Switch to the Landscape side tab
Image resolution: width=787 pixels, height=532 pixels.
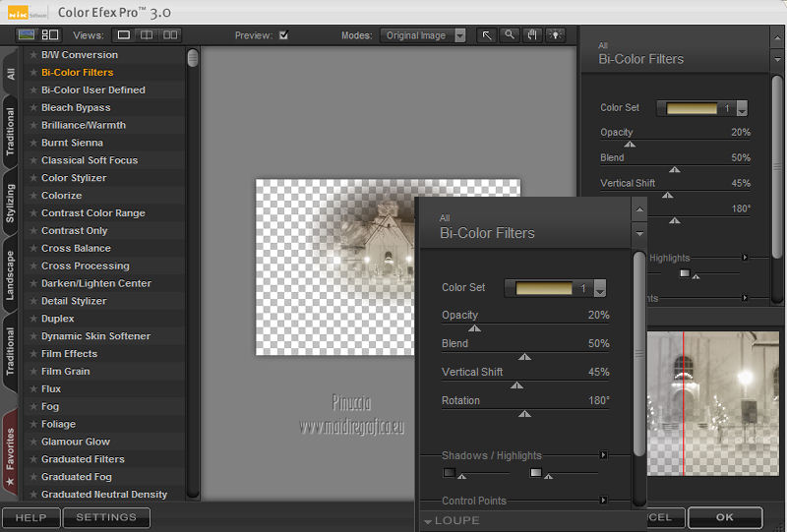(11, 275)
